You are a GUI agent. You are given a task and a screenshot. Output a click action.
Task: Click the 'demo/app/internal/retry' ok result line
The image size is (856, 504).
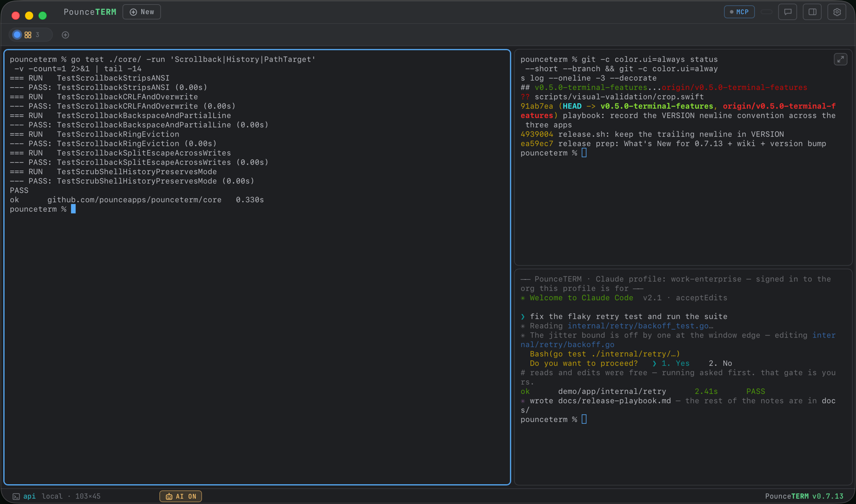[x=643, y=392]
